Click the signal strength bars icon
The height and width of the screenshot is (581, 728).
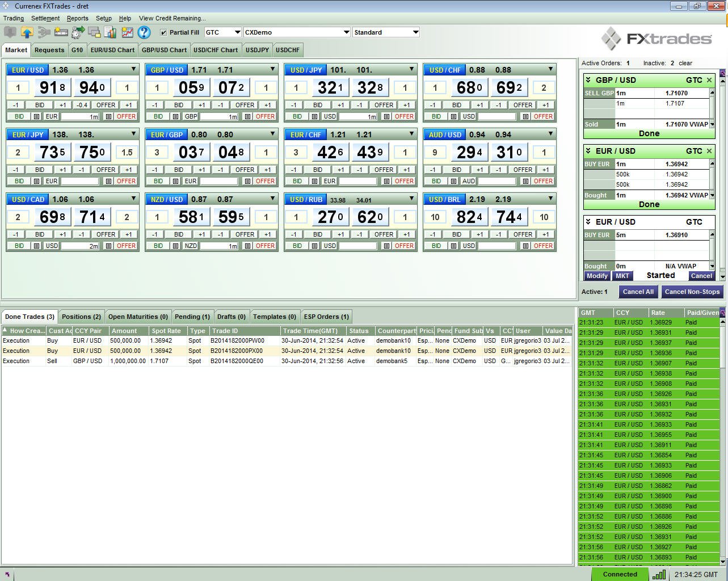point(659,575)
